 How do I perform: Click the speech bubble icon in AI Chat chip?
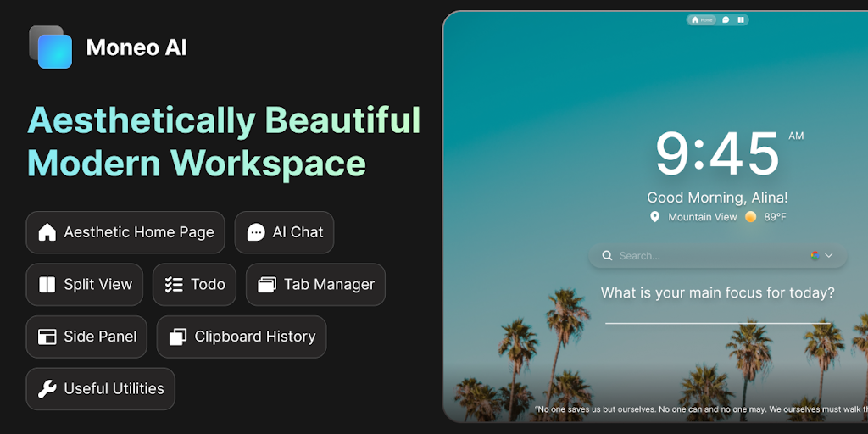256,232
